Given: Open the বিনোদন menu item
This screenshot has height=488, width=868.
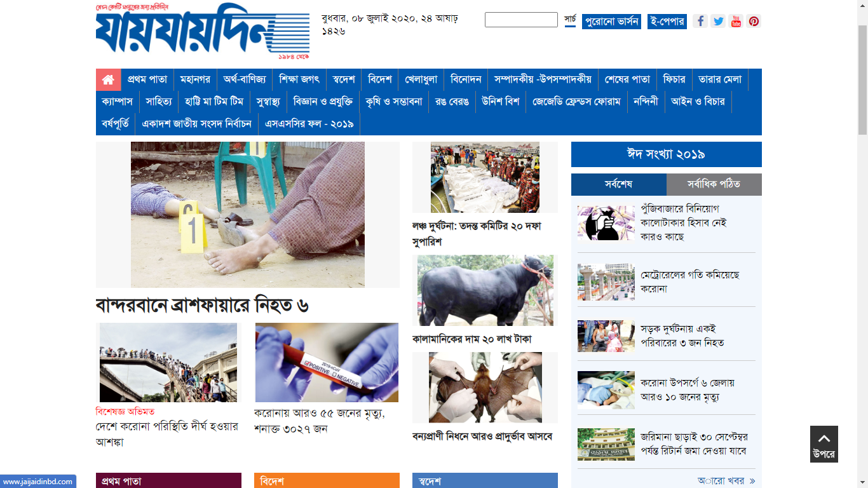Looking at the screenshot, I should [x=466, y=80].
